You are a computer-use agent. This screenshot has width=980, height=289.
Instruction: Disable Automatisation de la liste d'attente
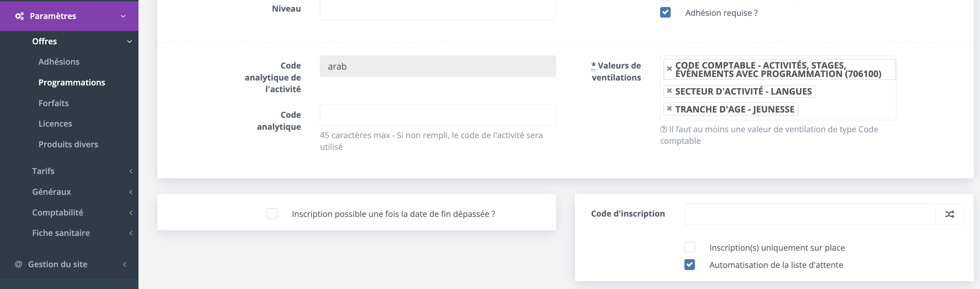[x=689, y=265]
